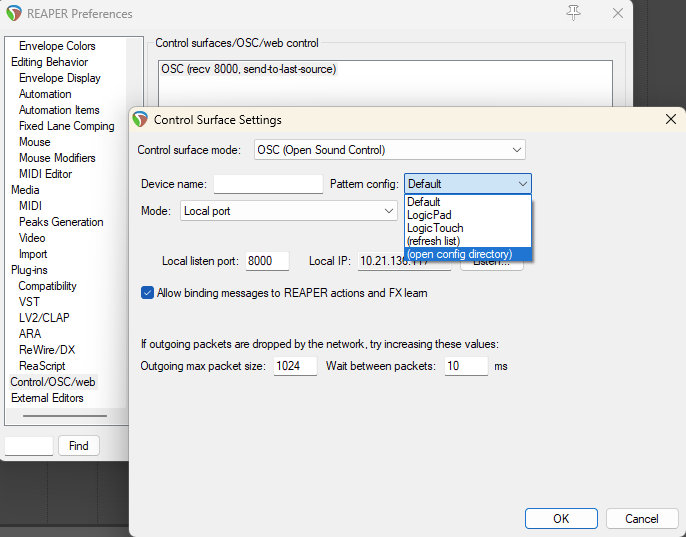Click the Preferences search input field

click(x=29, y=446)
